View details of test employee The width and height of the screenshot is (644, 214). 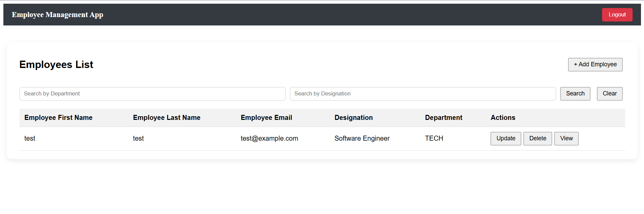coord(566,139)
